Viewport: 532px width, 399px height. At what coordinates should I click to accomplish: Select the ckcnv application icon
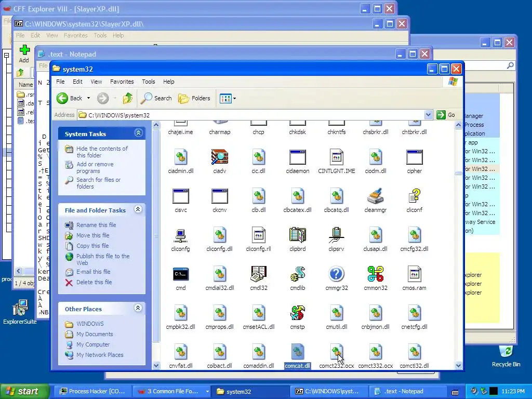click(x=220, y=196)
